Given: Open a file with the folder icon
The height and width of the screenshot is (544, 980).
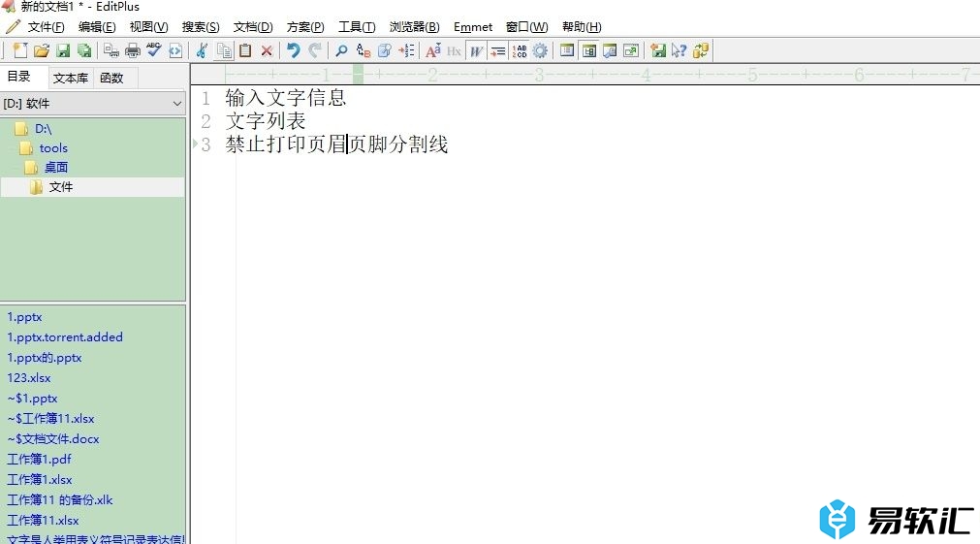Looking at the screenshot, I should point(42,50).
